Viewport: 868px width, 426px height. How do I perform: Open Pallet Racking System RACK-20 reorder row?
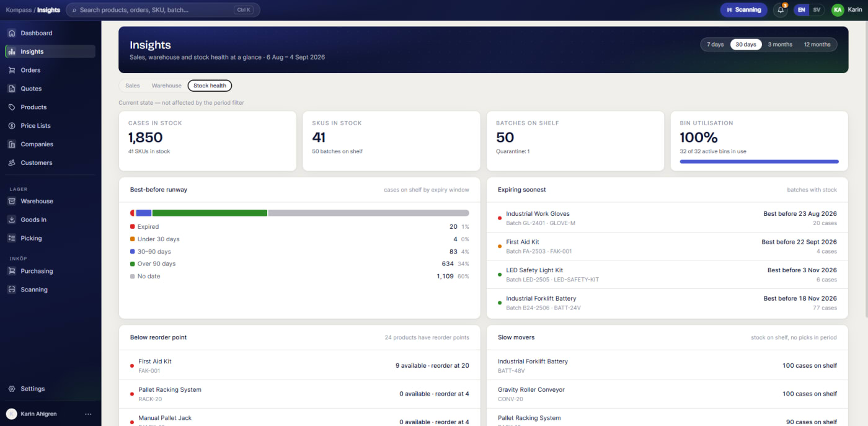coord(299,394)
